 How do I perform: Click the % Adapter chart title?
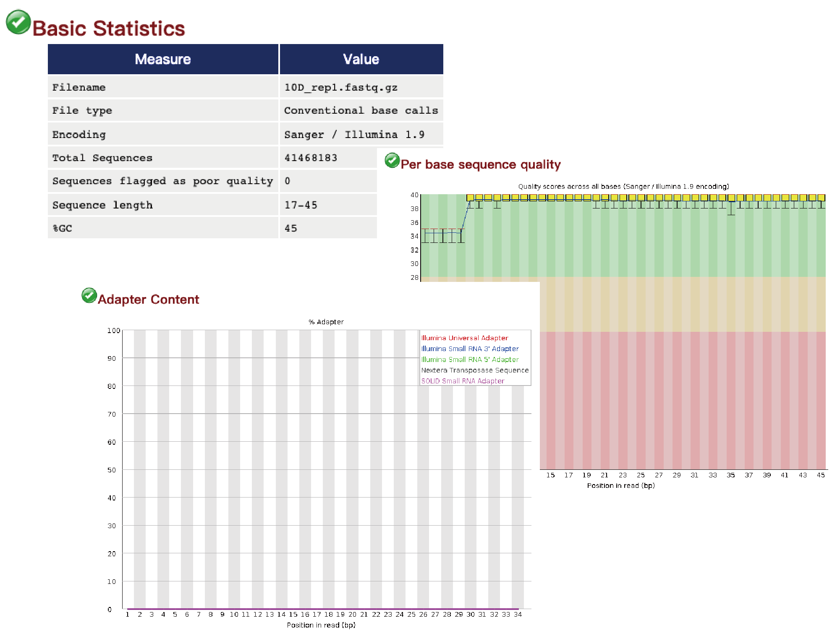(x=326, y=322)
